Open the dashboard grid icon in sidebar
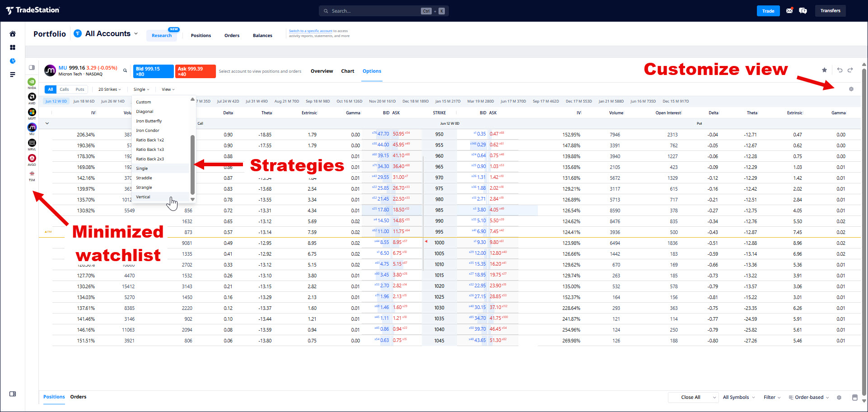This screenshot has height=412, width=868. (x=13, y=47)
